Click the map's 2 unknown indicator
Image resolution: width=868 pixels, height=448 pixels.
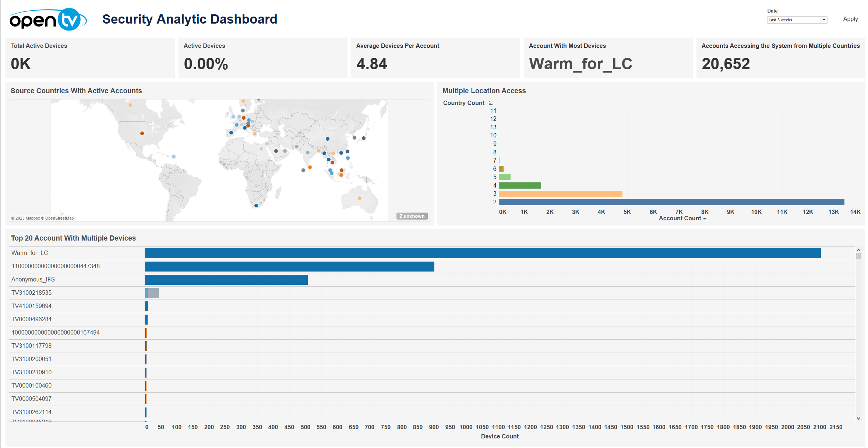[x=412, y=216]
